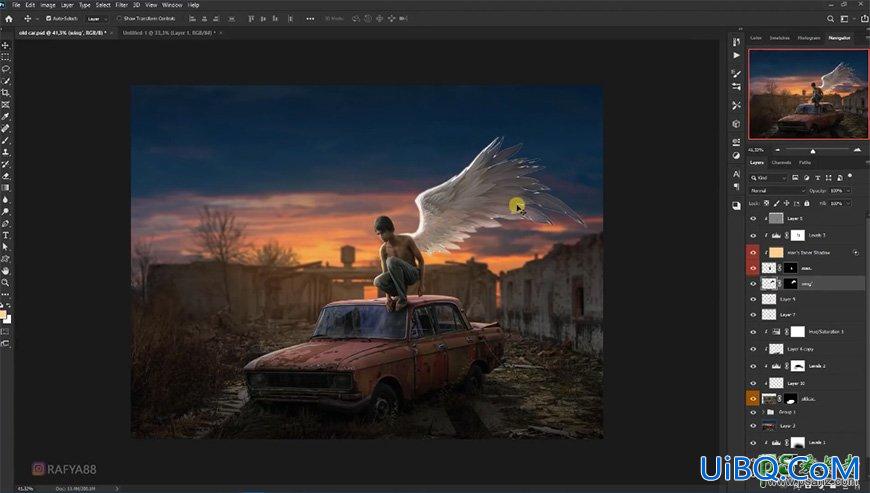The width and height of the screenshot is (870, 493).
Task: Enable Show Transform Controls checkbox
Action: click(x=119, y=18)
